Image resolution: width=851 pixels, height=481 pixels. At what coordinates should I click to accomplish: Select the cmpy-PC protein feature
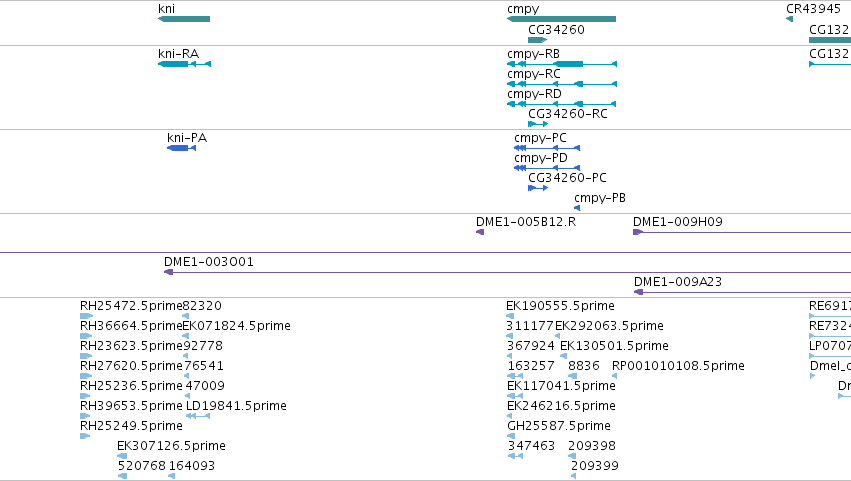pyautogui.click(x=547, y=148)
